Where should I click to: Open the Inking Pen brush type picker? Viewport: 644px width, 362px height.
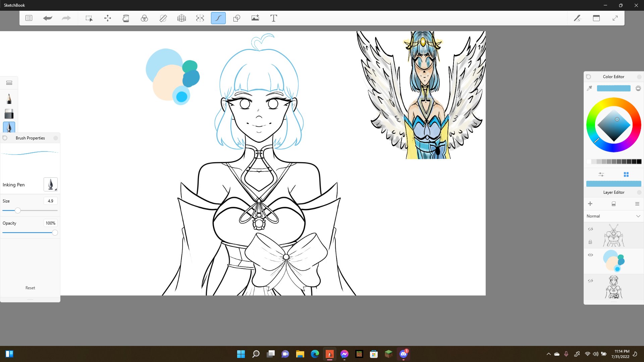51,184
